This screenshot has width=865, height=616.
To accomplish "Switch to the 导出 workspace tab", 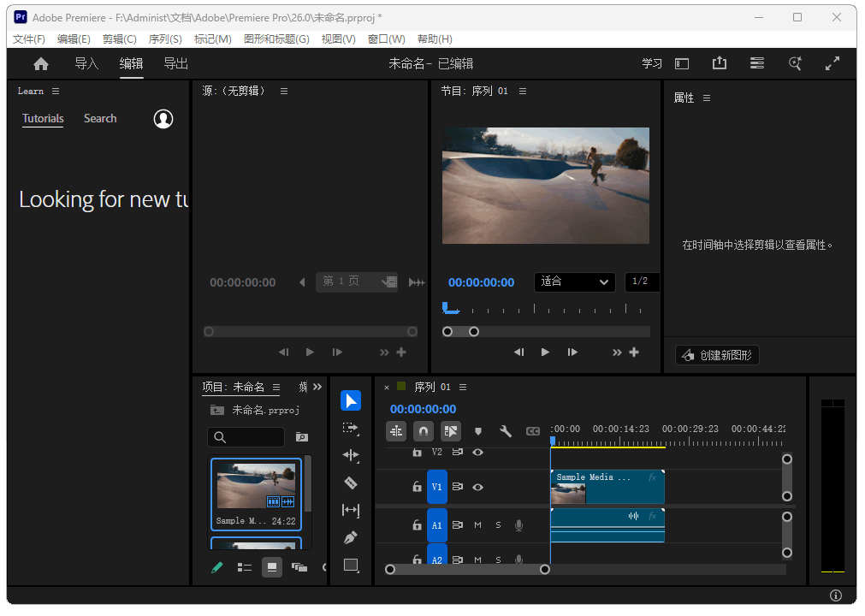I will point(176,63).
